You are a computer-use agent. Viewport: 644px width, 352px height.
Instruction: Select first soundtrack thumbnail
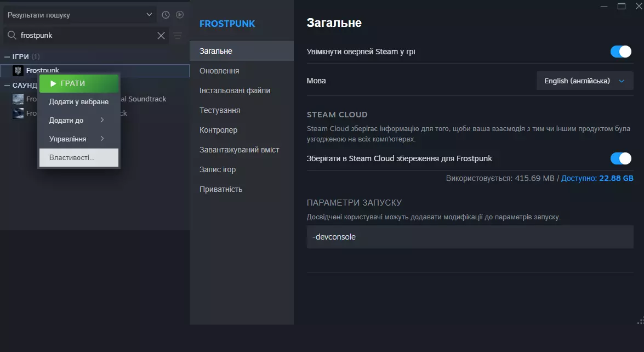coord(18,99)
